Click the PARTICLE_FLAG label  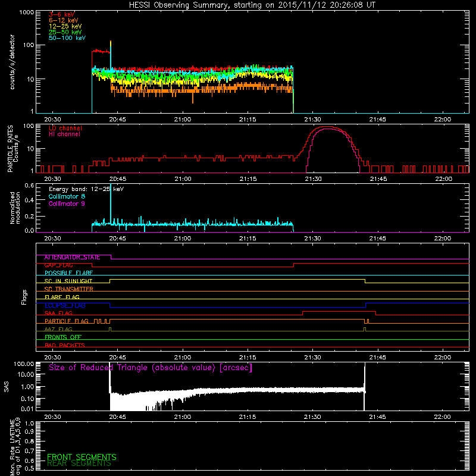(x=67, y=321)
